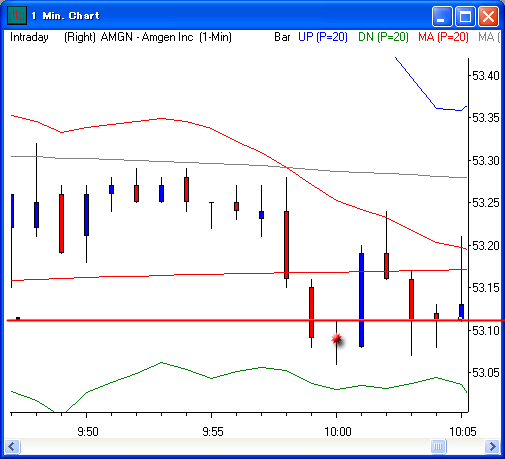Viewport: 505px width, 459px height.
Task: Click the horizontal scrollbar thumb
Action: (x=438, y=446)
